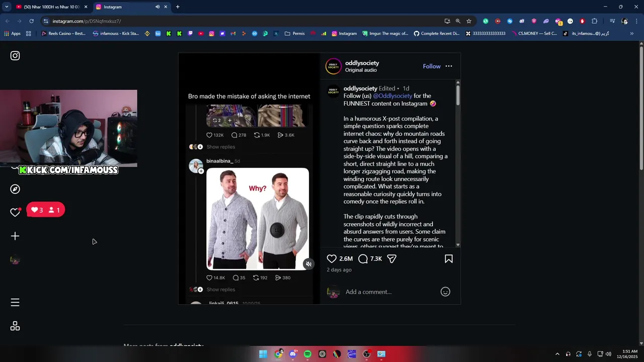Click the caption scrollbar thumb
This screenshot has width=644, height=362.
458,95
